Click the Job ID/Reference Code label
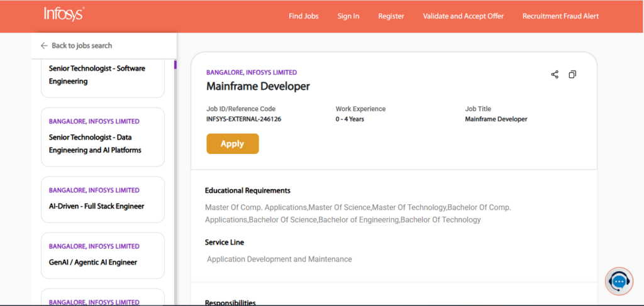 [241, 109]
